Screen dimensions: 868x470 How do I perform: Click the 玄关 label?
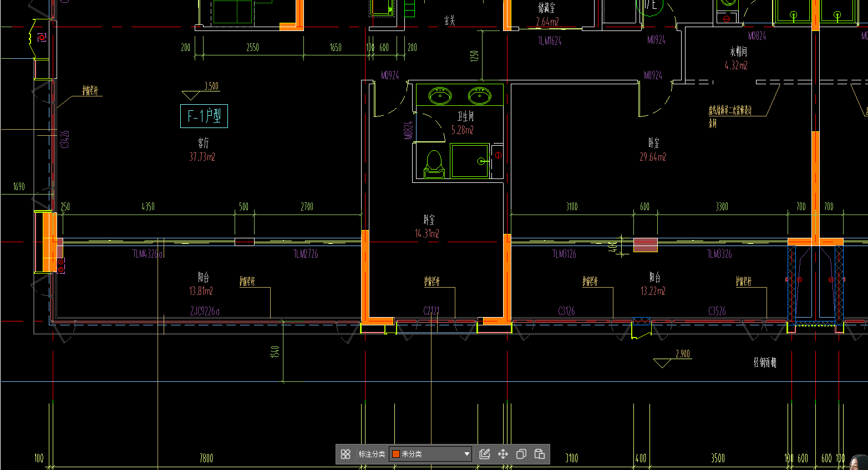coord(449,21)
